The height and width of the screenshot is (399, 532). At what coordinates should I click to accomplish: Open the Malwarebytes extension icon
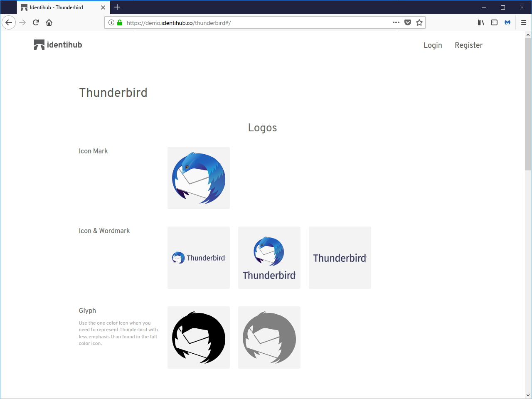coord(507,22)
